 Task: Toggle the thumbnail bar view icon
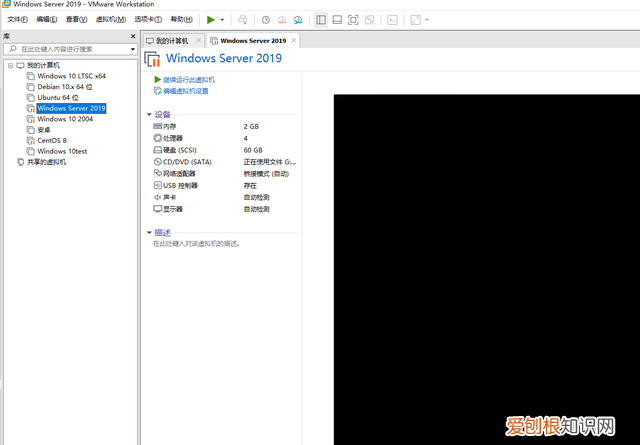click(x=337, y=20)
